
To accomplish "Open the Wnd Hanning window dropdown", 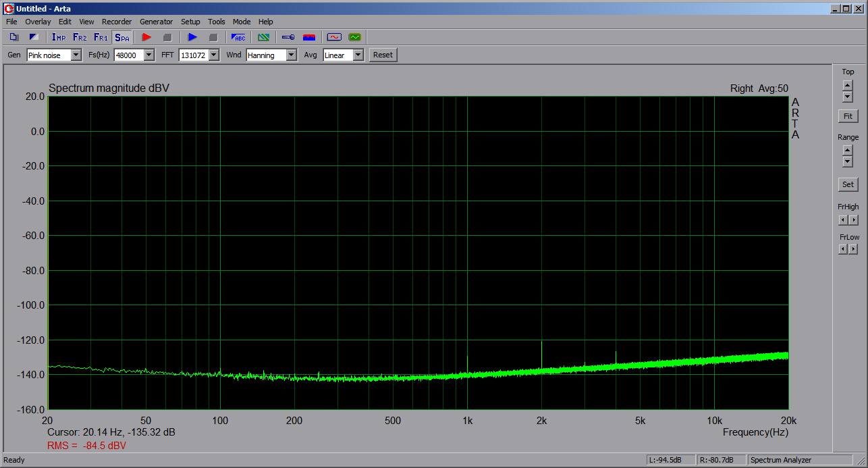I will (x=291, y=55).
